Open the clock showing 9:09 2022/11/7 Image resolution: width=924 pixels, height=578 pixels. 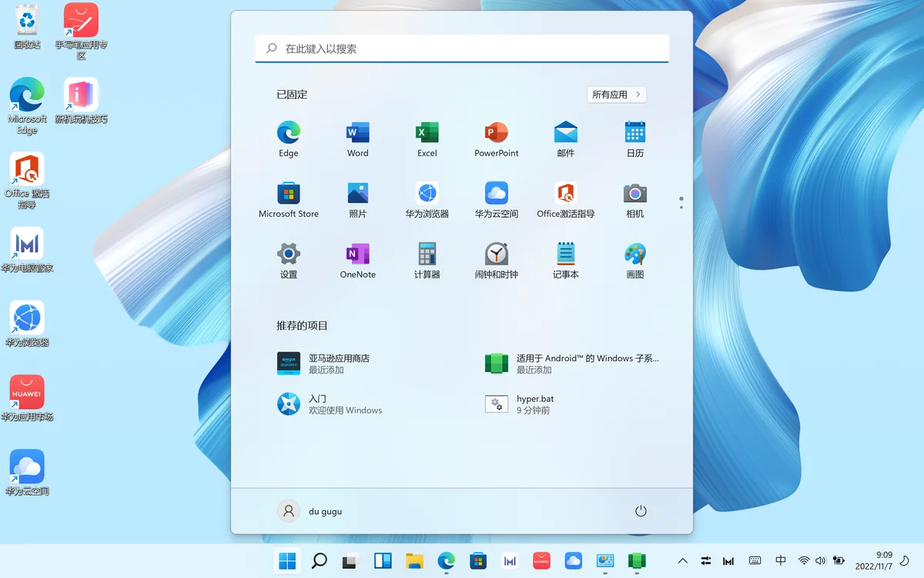pos(873,561)
